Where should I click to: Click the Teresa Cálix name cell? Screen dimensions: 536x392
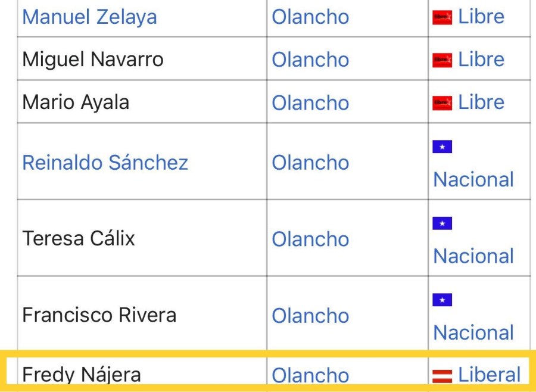(79, 238)
